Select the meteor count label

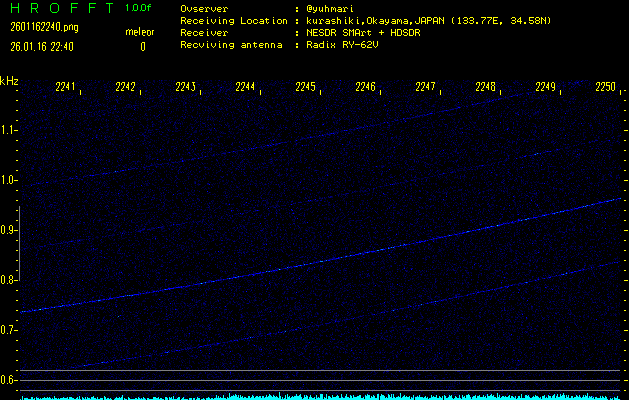click(x=139, y=33)
